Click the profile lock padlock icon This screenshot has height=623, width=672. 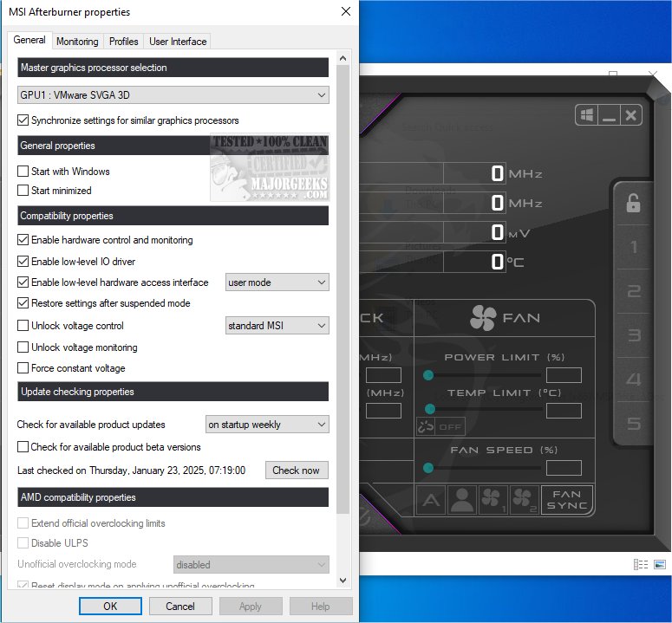633,204
